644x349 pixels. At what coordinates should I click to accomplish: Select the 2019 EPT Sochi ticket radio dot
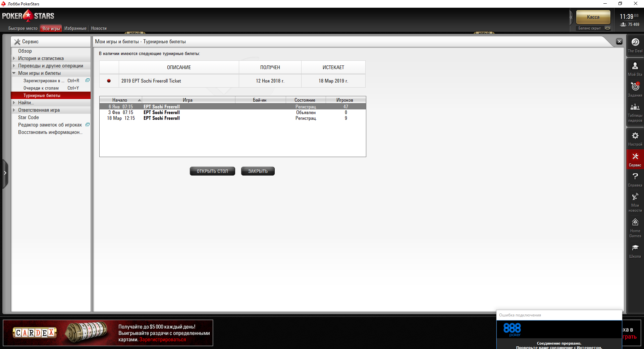[x=109, y=81]
